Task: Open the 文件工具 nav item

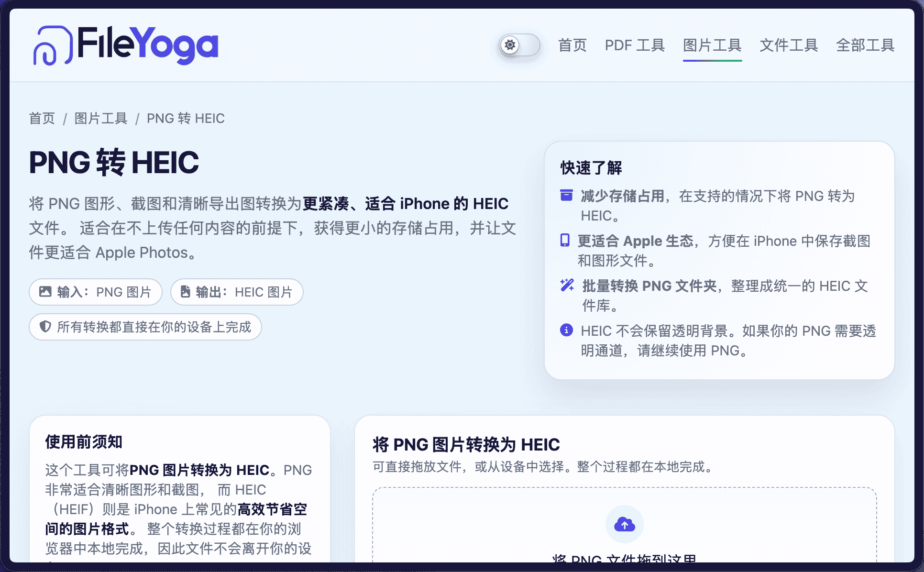Action: click(x=789, y=45)
